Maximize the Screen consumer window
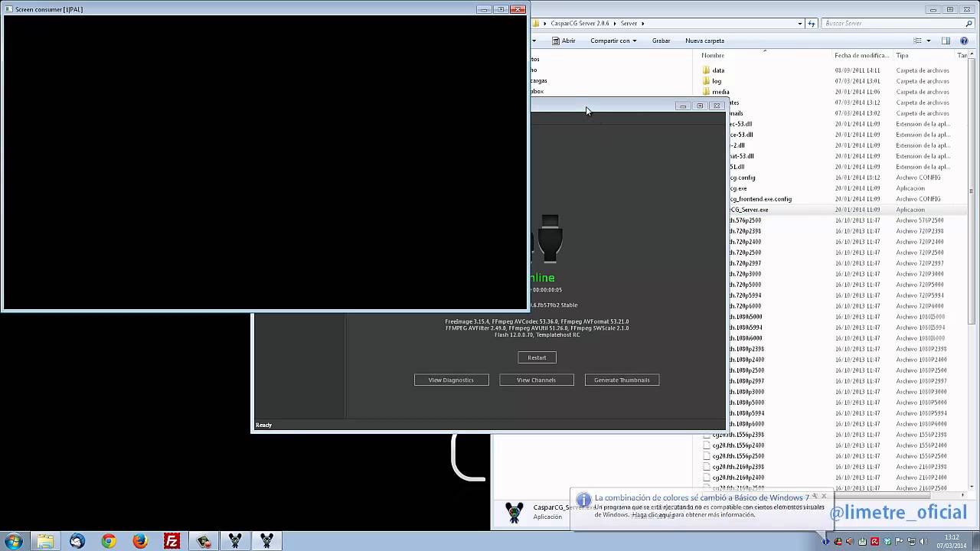 coord(501,9)
